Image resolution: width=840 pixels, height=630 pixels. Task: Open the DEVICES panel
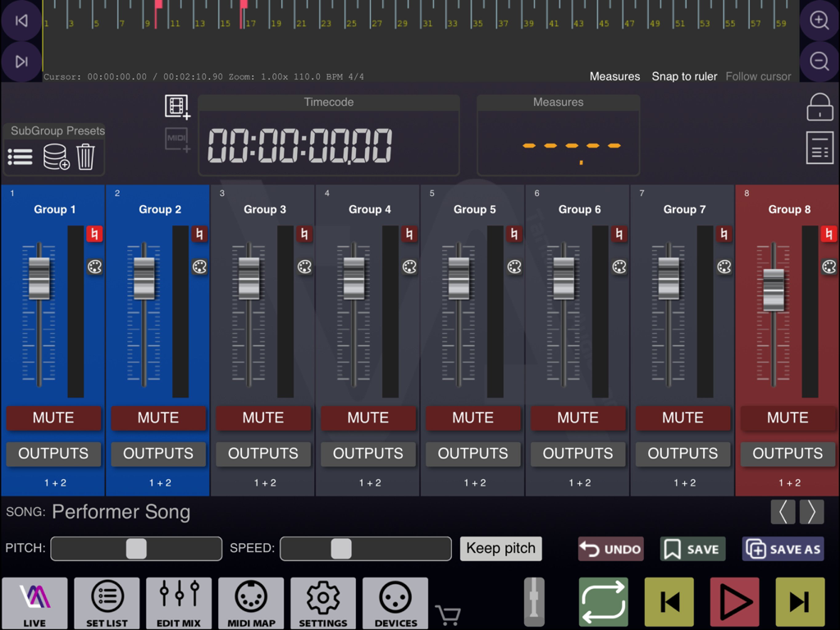point(395,603)
